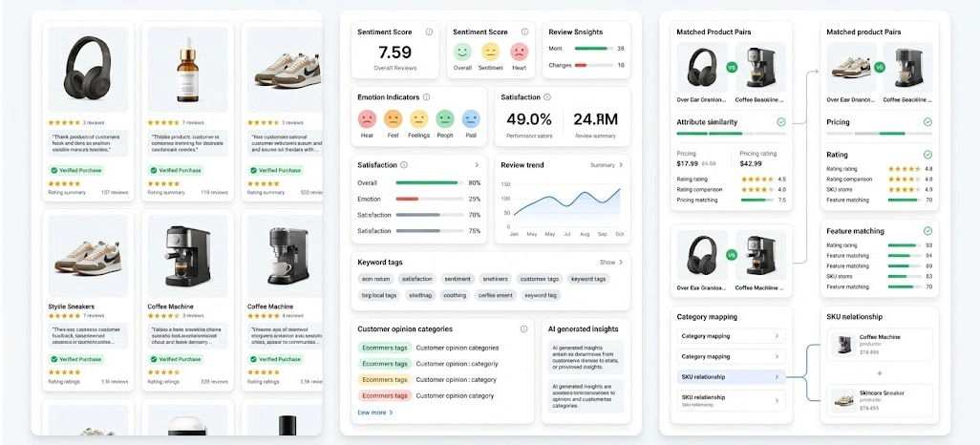Click the green Overall smiley face icon
This screenshot has width=980, height=445.
(x=462, y=52)
